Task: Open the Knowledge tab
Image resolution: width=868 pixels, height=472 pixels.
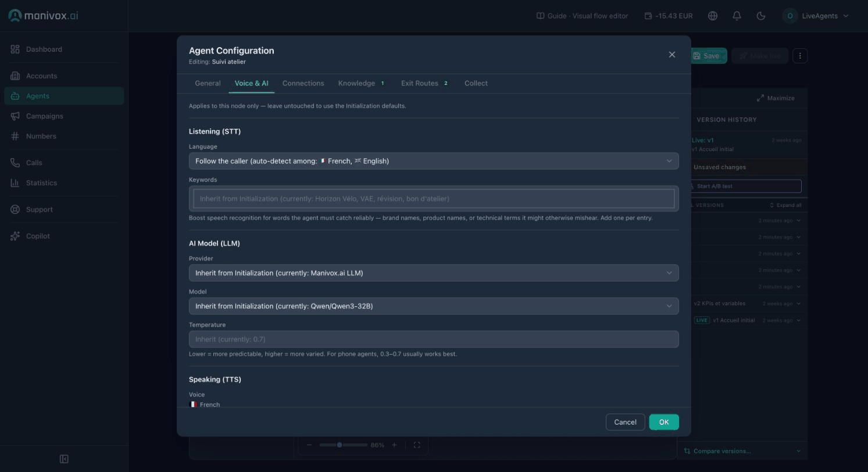Action: pyautogui.click(x=362, y=83)
